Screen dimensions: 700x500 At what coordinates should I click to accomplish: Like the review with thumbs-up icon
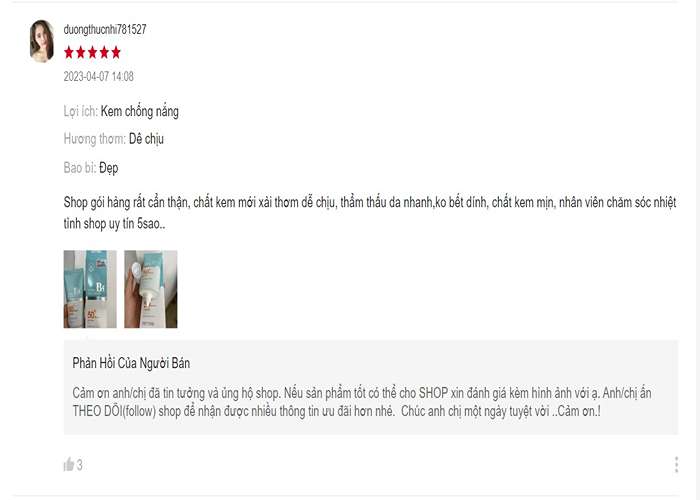(x=68, y=465)
